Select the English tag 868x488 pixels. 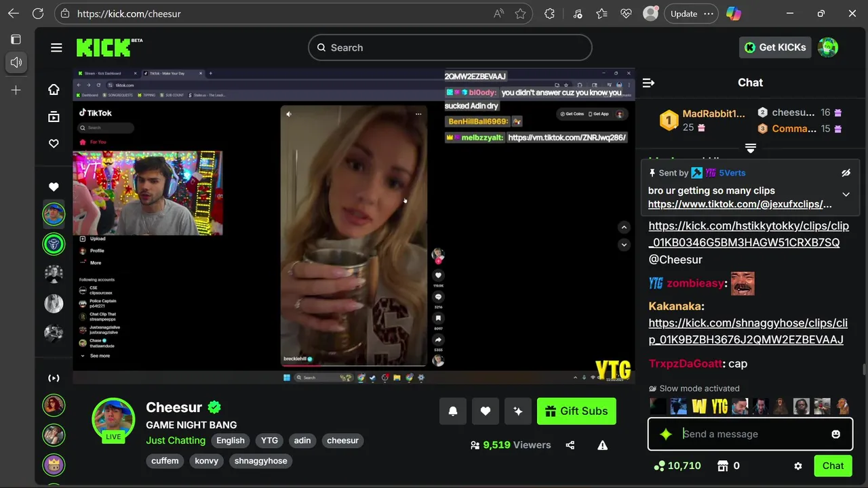pos(231,441)
